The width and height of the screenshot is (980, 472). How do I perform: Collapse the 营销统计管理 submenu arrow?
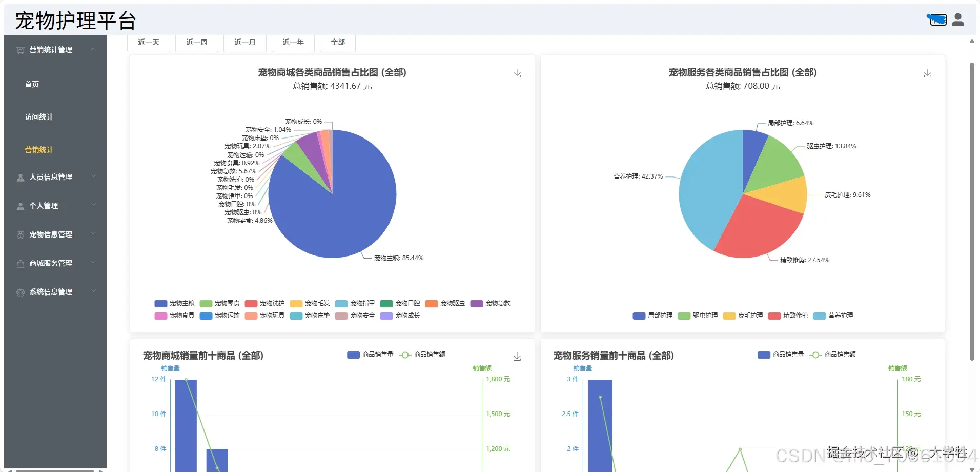click(93, 49)
